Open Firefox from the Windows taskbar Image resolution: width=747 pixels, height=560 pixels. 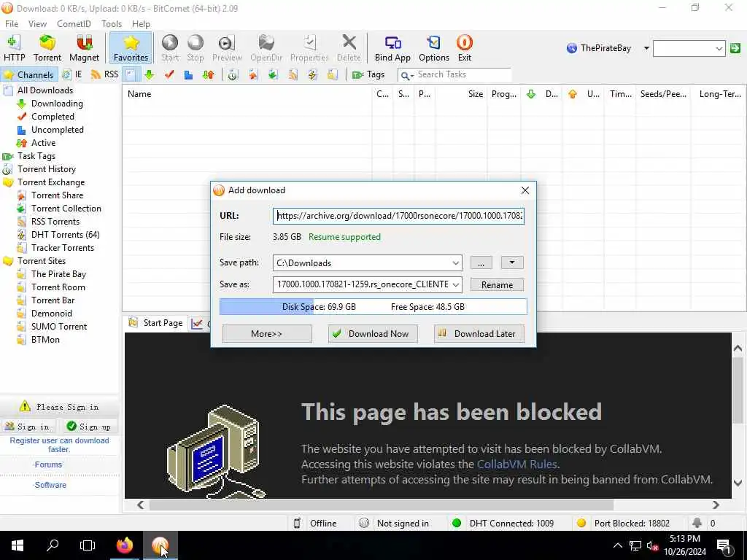click(125, 545)
